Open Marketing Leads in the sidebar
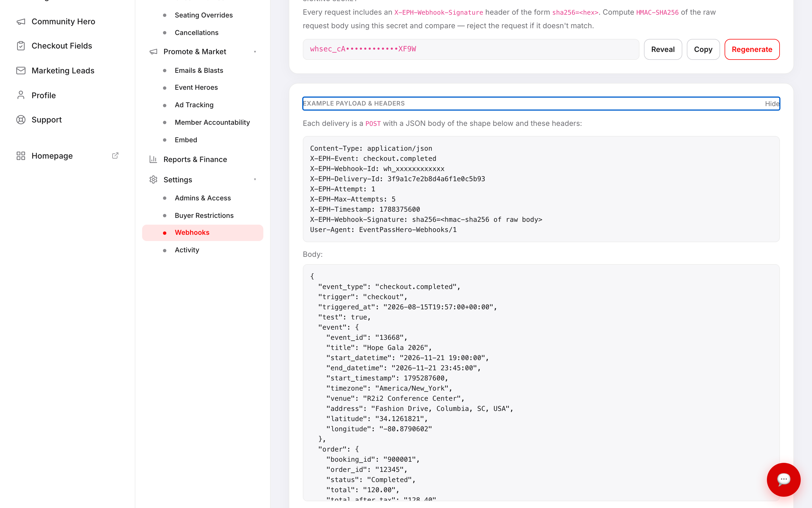This screenshot has width=812, height=508. click(x=63, y=71)
